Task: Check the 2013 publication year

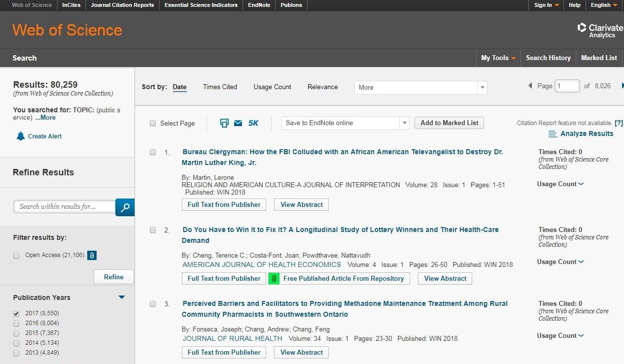Action: [x=16, y=353]
